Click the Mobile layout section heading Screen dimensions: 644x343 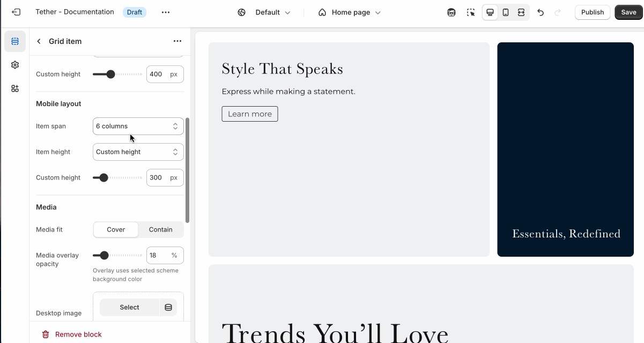click(x=58, y=103)
